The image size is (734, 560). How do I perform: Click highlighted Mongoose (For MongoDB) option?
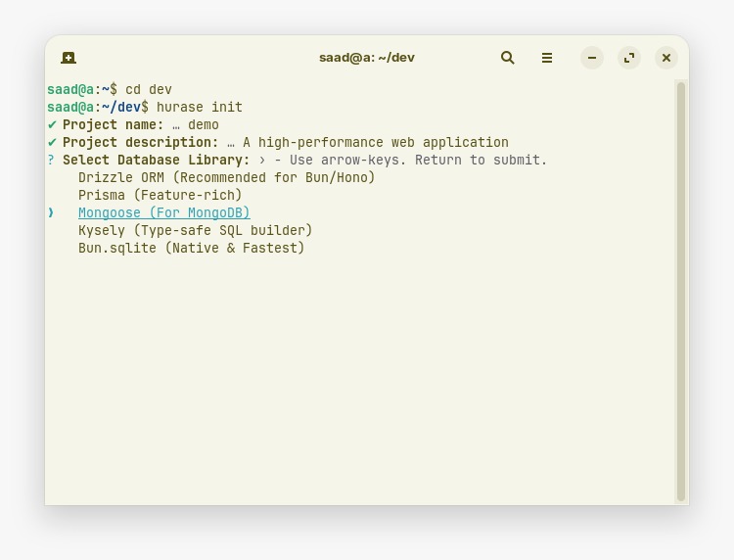coord(163,212)
